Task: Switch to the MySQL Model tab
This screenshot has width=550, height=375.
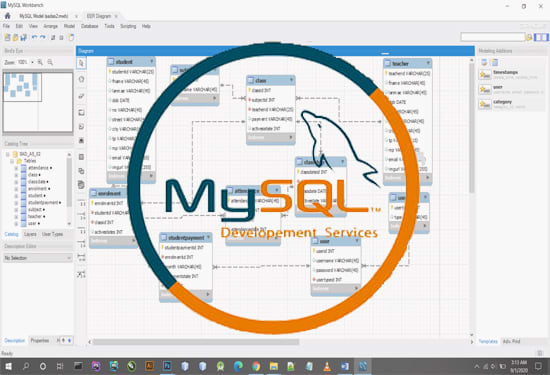Action: (x=43, y=16)
